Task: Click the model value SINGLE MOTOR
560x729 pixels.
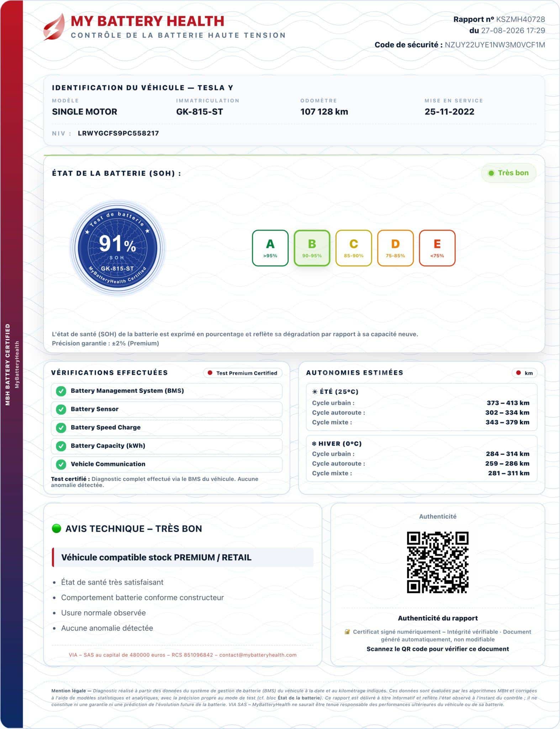Action: (85, 112)
